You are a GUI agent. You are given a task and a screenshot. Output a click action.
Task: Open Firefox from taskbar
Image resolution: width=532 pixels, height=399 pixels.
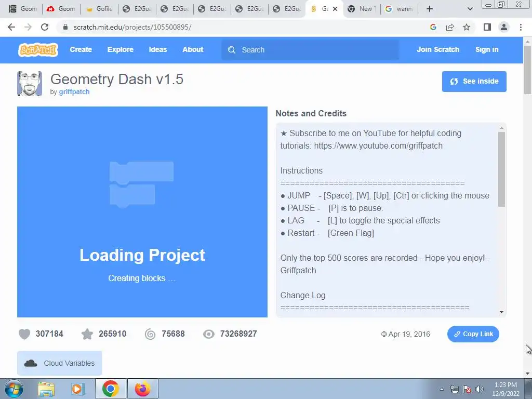143,389
